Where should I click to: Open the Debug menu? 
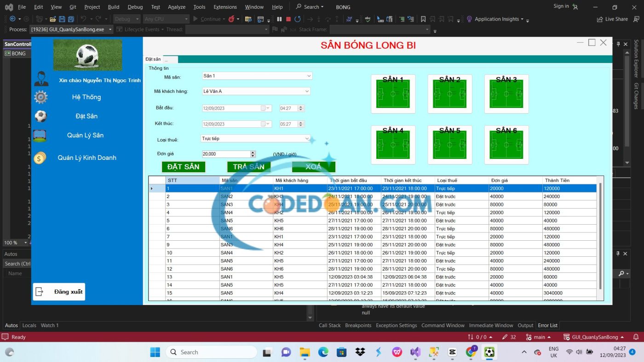click(x=135, y=7)
